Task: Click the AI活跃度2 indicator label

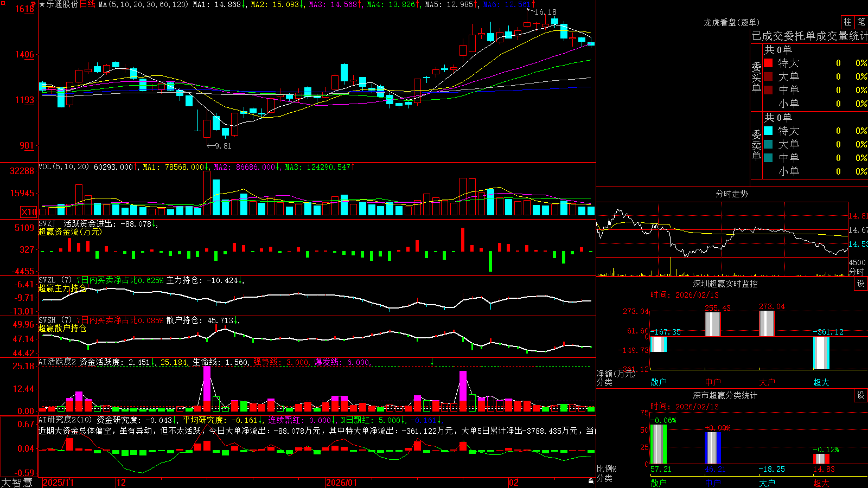Action: click(58, 362)
